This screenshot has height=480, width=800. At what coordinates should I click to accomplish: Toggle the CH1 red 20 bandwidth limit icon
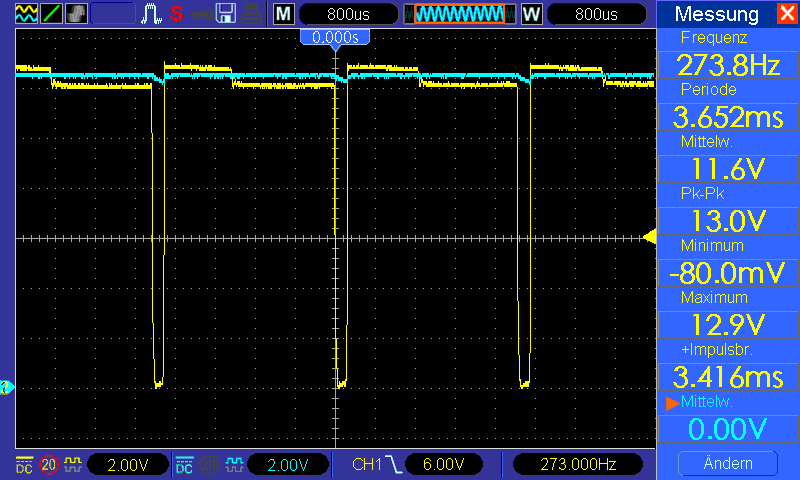pyautogui.click(x=49, y=464)
